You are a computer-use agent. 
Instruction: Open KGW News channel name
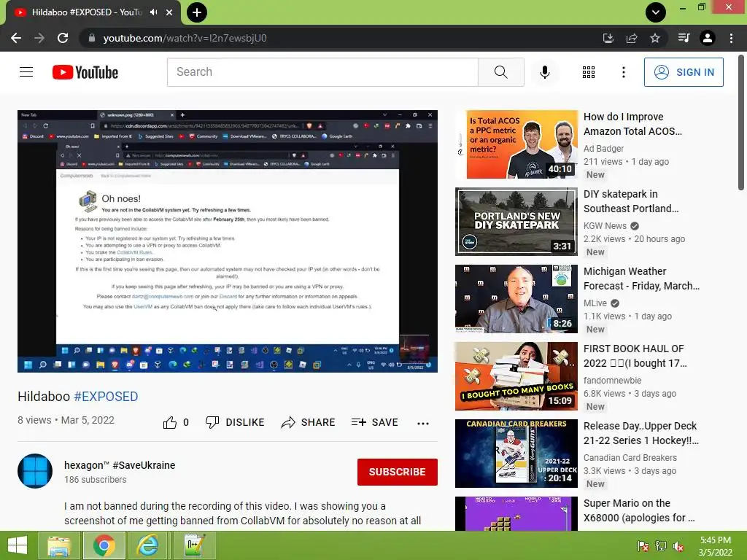pos(605,226)
